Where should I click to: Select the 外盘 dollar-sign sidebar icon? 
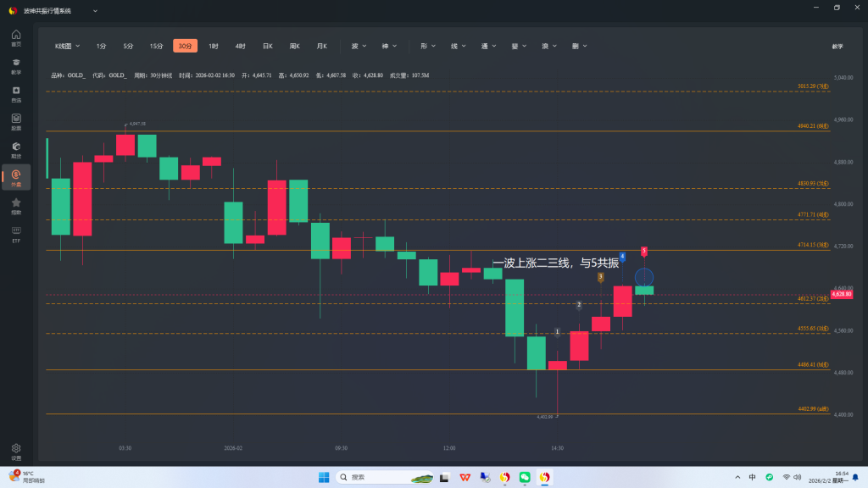(x=16, y=177)
